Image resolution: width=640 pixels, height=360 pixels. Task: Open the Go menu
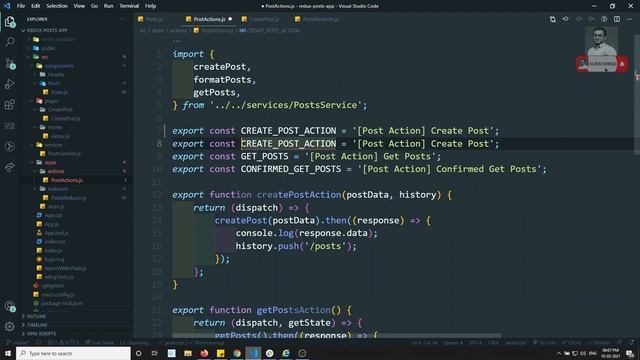94,6
